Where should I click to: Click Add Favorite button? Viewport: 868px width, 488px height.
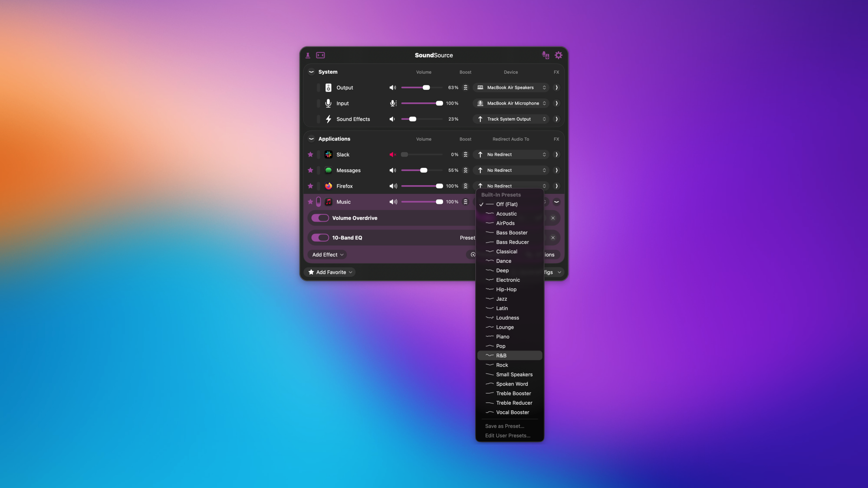pyautogui.click(x=330, y=272)
